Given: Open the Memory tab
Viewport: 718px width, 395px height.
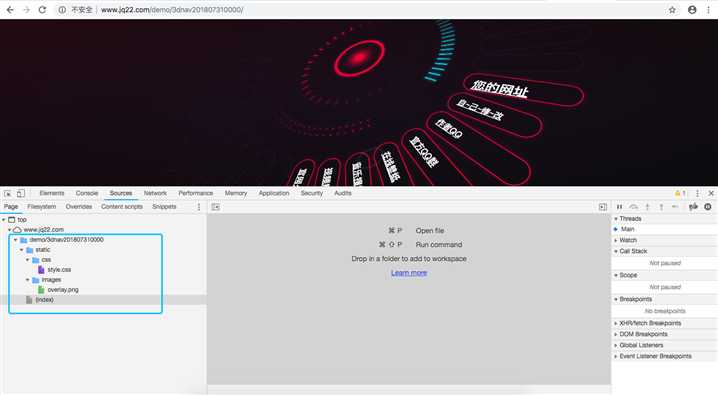Looking at the screenshot, I should tap(236, 193).
